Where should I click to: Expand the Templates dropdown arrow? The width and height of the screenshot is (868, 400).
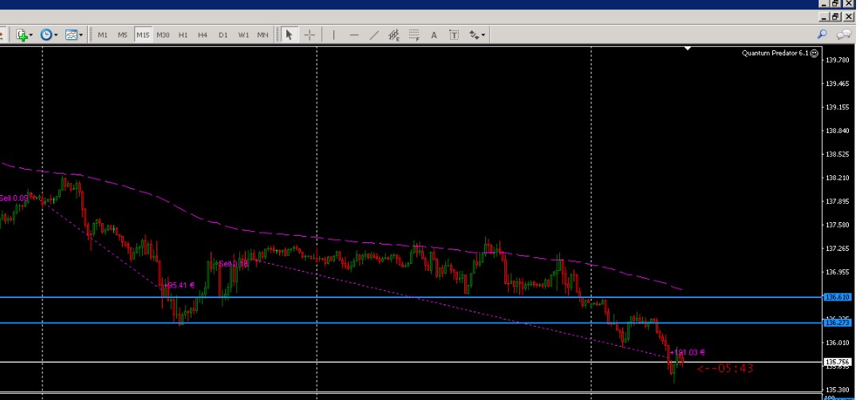click(81, 35)
